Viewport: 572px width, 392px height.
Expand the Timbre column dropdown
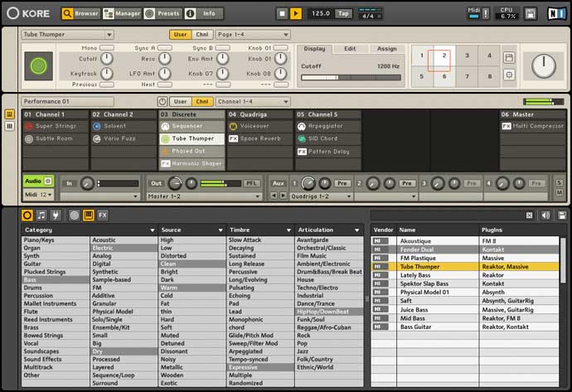click(288, 230)
